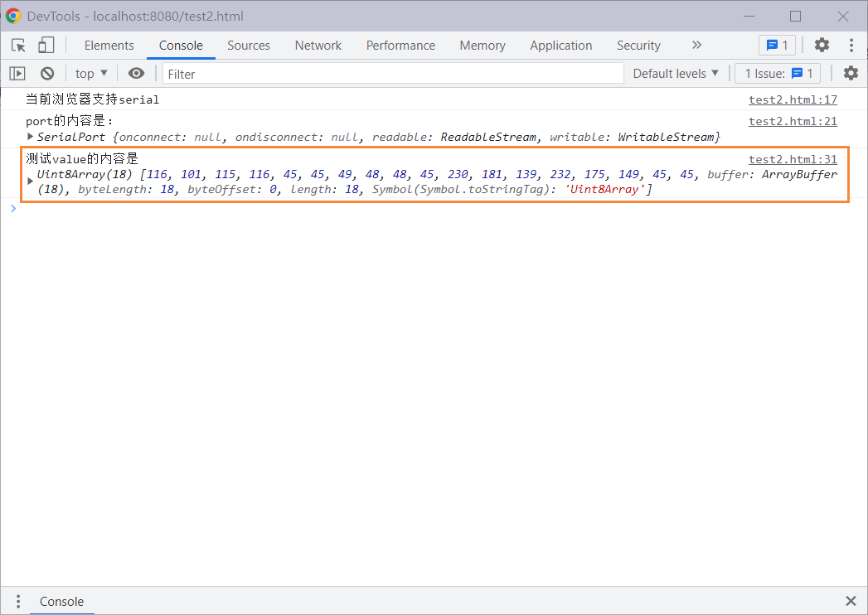Click the Chrome icon in title bar
Screen dimensions: 868x615
[x=13, y=16]
